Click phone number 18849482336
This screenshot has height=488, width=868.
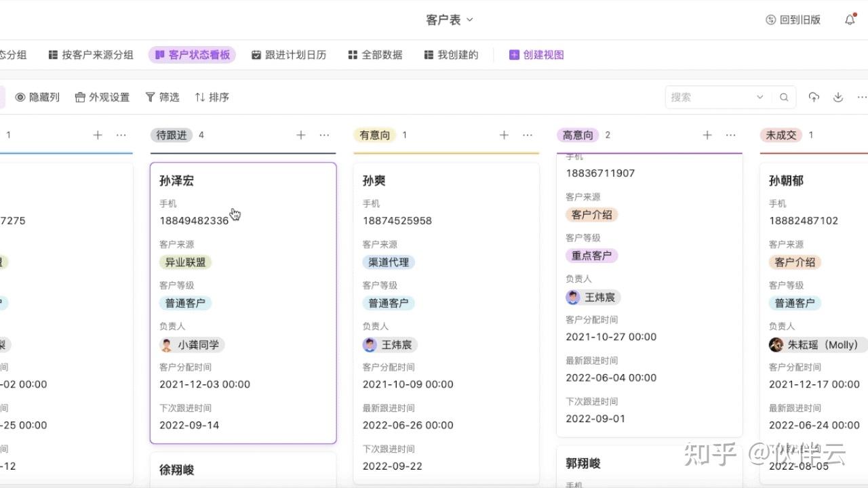click(x=194, y=221)
